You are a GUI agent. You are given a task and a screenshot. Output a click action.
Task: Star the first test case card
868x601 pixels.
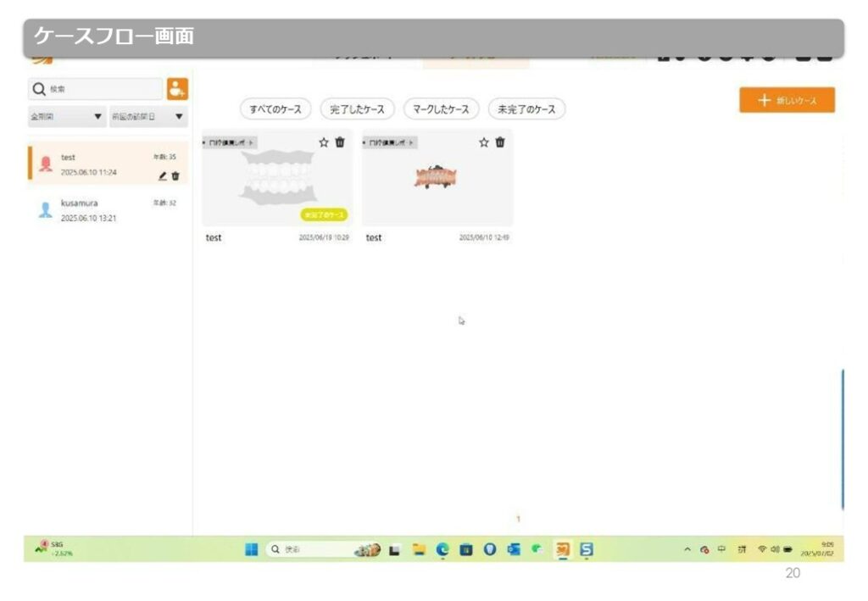click(x=324, y=142)
